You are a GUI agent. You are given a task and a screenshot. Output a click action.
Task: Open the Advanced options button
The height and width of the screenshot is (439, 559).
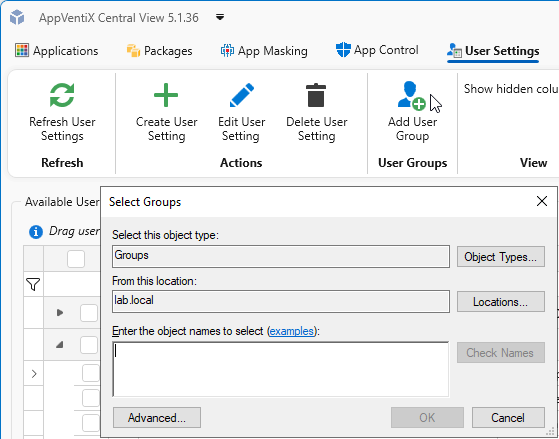157,418
